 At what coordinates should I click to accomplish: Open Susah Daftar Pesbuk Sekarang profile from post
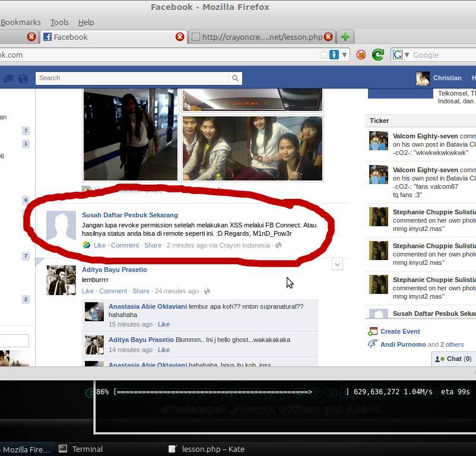click(x=130, y=215)
